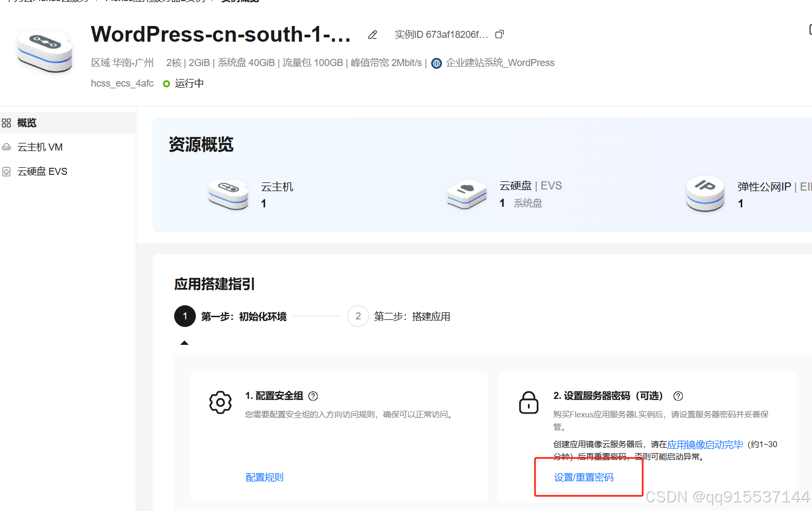Click the 应用搭建指引 heading
Screen dimensions: 812x511
(x=215, y=284)
